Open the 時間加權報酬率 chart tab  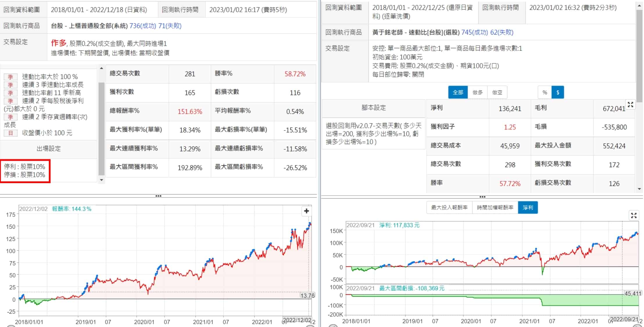click(495, 208)
